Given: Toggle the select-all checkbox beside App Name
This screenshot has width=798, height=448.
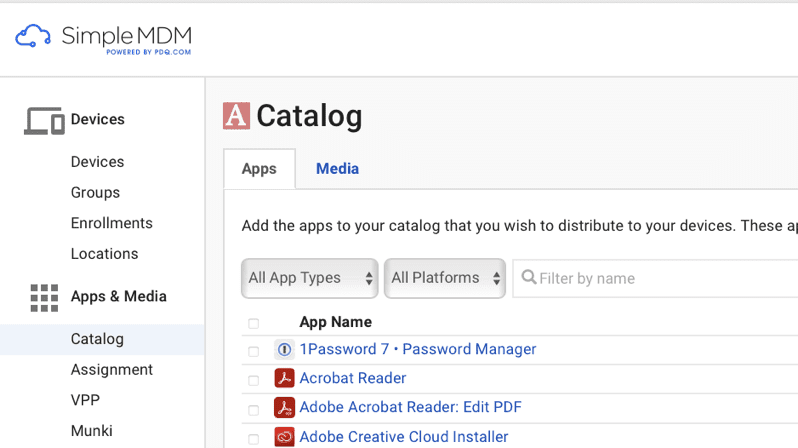Looking at the screenshot, I should click(253, 323).
